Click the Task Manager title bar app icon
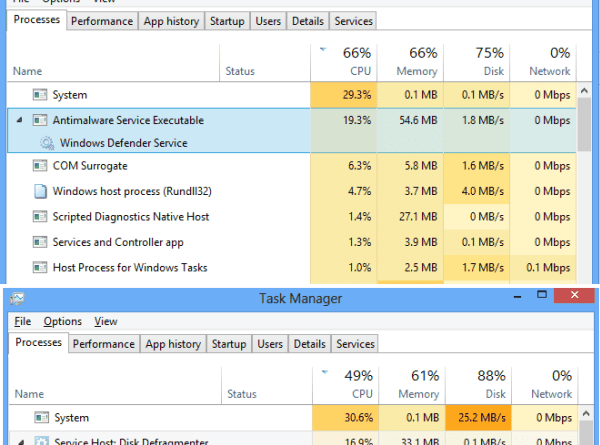600x445 pixels. tap(17, 298)
